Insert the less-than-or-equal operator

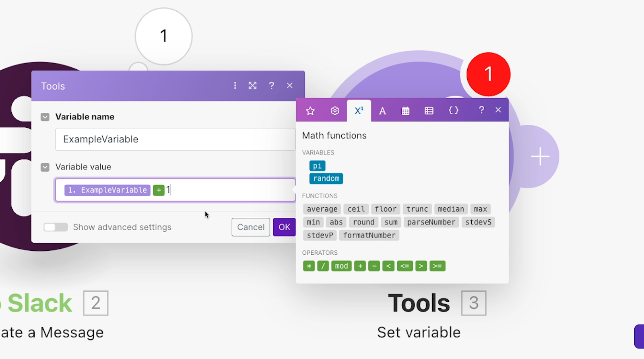point(405,266)
